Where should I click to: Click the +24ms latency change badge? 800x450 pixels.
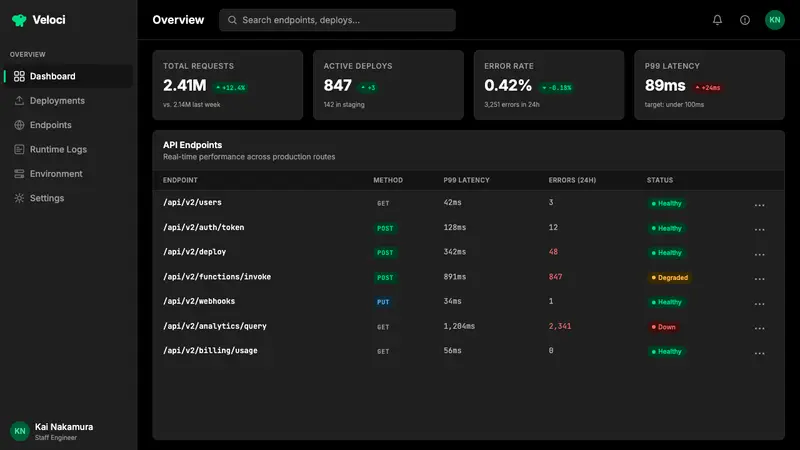pyautogui.click(x=708, y=88)
